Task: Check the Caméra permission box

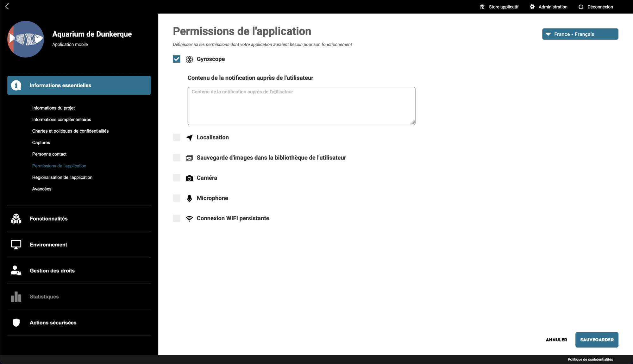Action: 177,178
